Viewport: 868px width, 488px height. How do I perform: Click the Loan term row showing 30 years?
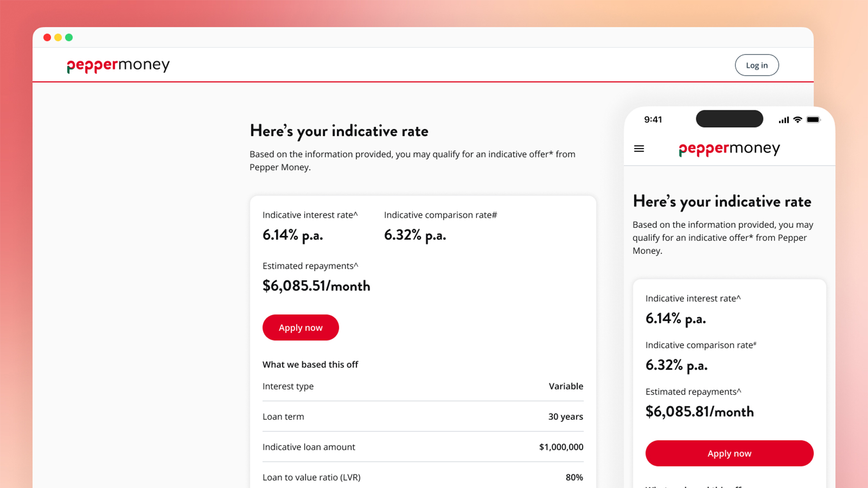click(423, 417)
